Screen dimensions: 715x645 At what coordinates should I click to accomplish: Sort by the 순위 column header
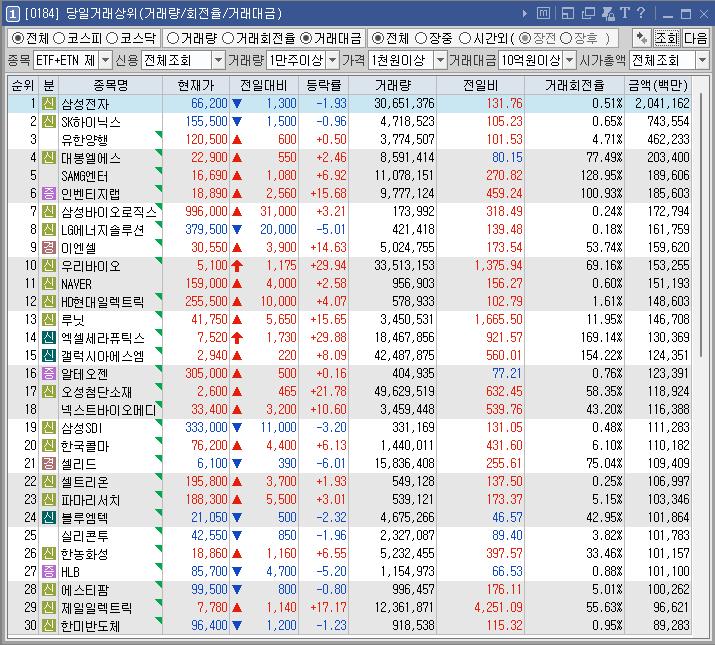point(23,85)
